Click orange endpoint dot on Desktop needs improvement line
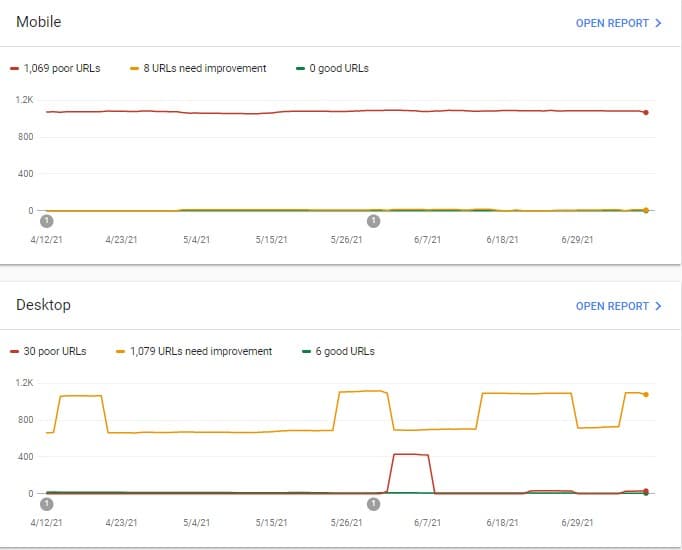Image resolution: width=682 pixels, height=550 pixels. [646, 395]
